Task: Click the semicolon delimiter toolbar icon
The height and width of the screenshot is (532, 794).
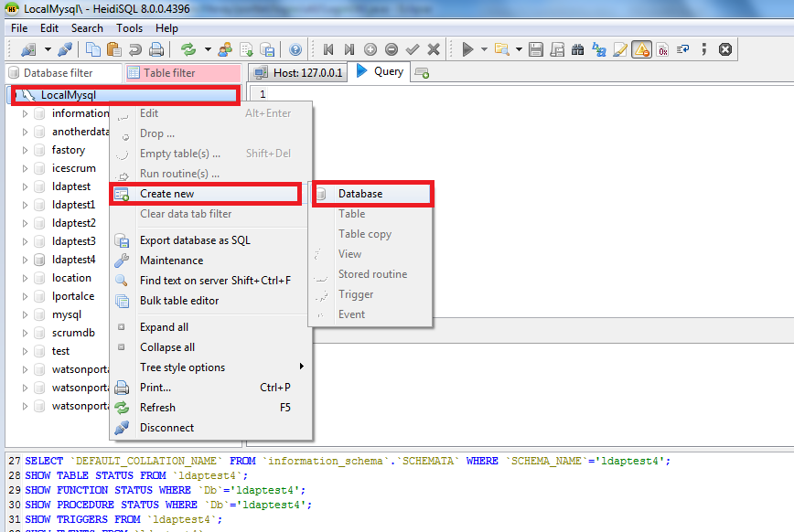Action: [x=703, y=49]
